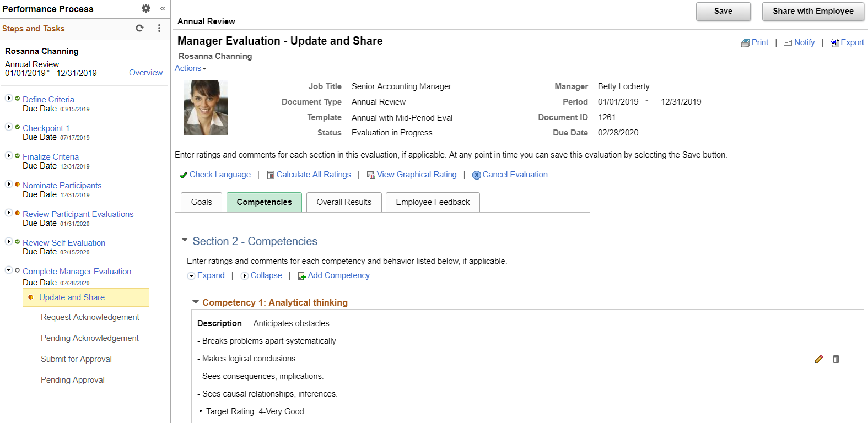Image resolution: width=868 pixels, height=423 pixels.
Task: Open the Actions dropdown menu
Action: [x=191, y=68]
